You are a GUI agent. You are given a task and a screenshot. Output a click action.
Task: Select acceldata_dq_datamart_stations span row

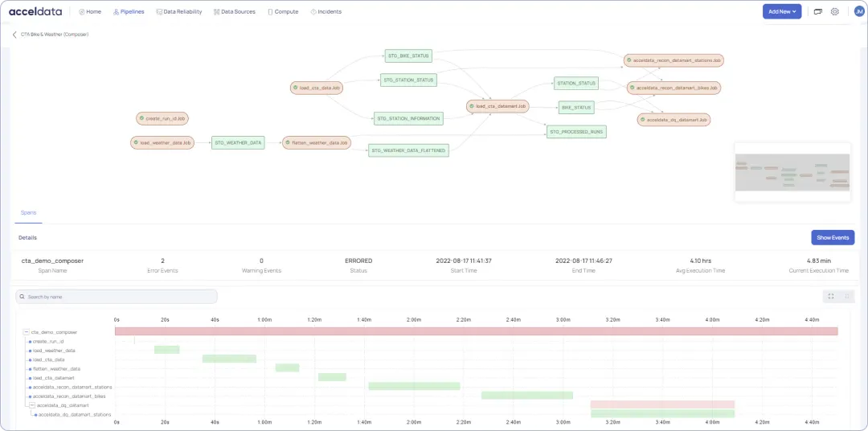[74, 414]
